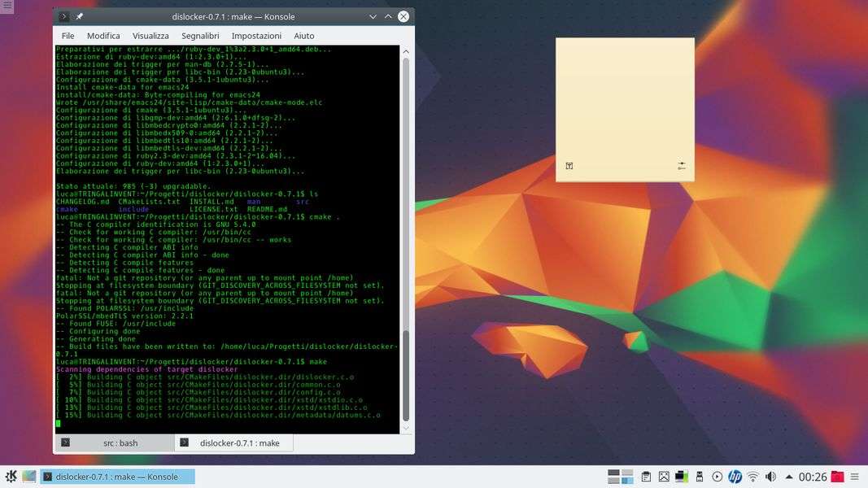Click the 00:26 clock
868x488 pixels.
[813, 477]
